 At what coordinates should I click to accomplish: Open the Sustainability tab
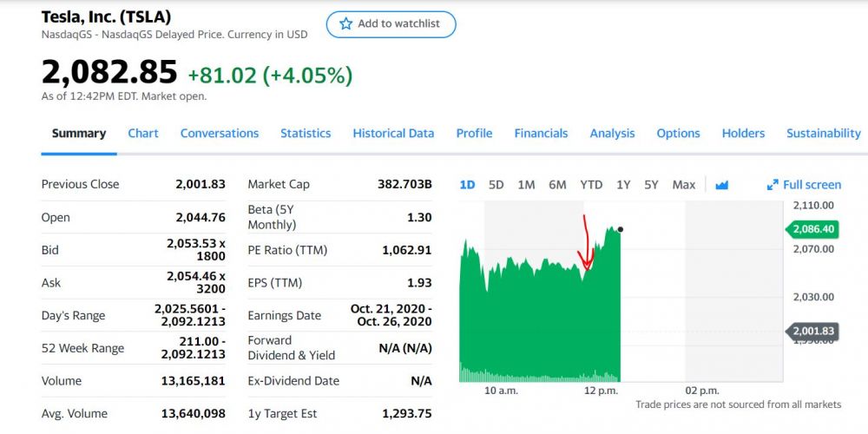(x=823, y=134)
